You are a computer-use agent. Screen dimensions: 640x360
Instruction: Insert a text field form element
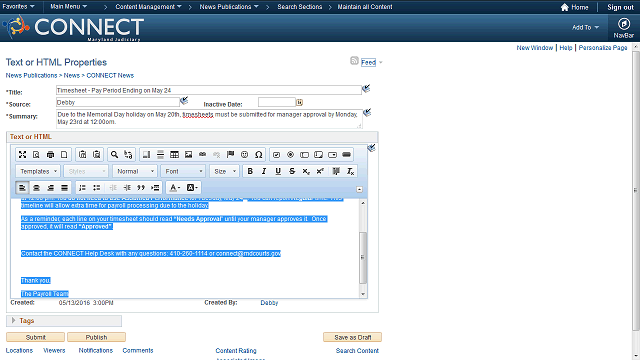click(304, 155)
